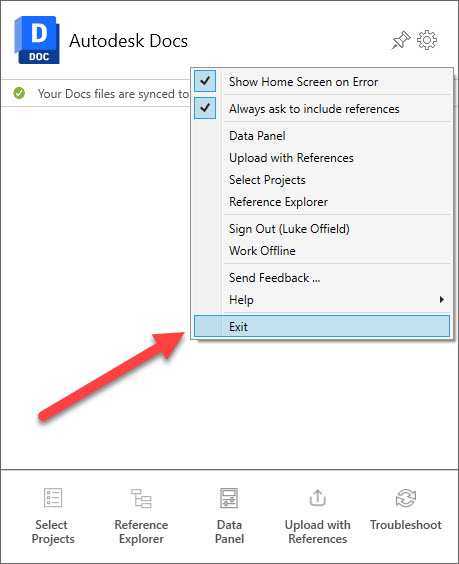Open Reference Explorer from bottom toolbar icon

click(x=141, y=498)
